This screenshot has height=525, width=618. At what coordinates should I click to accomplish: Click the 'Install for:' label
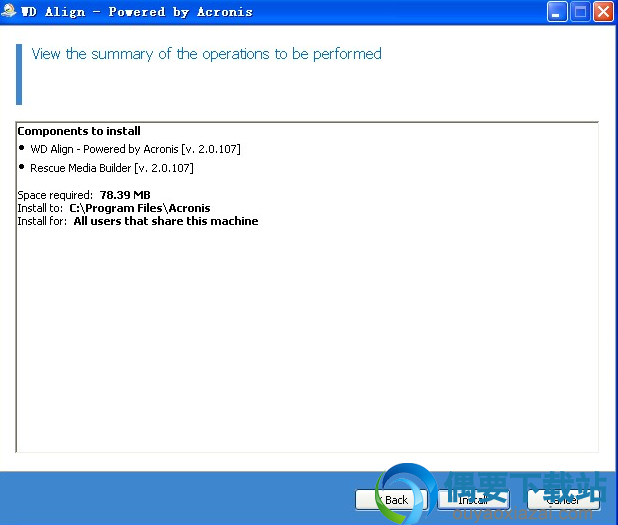(x=42, y=221)
